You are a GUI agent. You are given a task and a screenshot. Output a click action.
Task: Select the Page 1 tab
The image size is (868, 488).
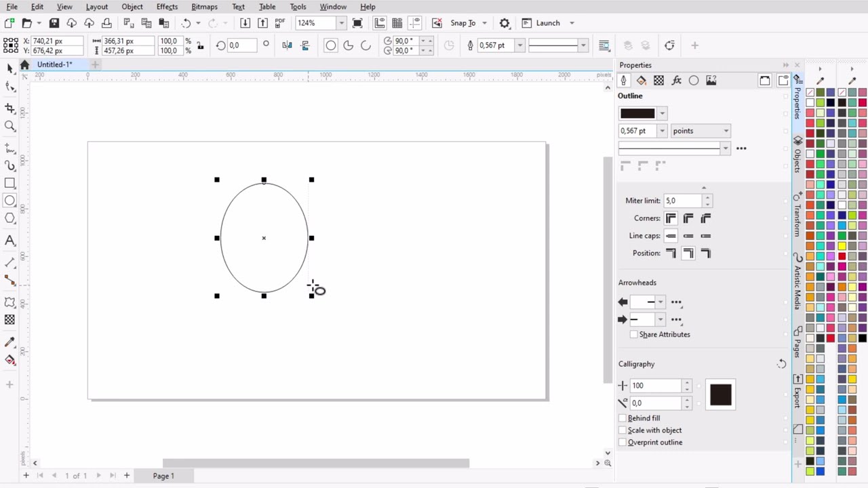[163, 476]
